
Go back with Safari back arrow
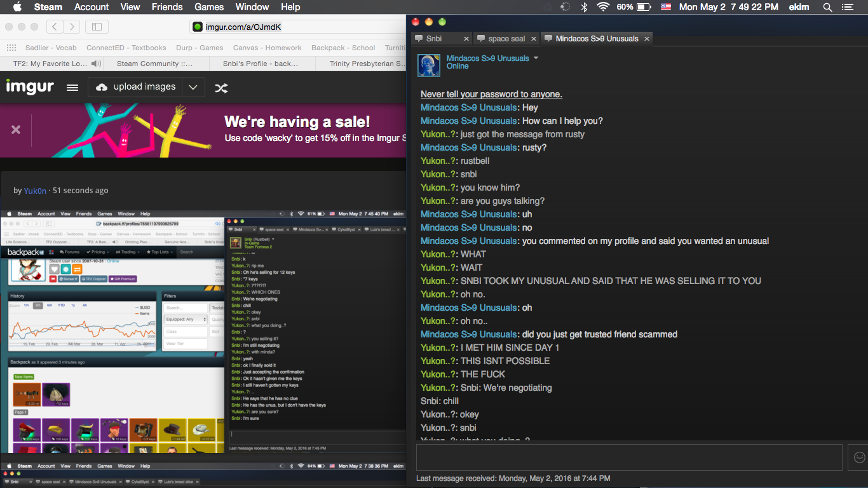coord(55,27)
